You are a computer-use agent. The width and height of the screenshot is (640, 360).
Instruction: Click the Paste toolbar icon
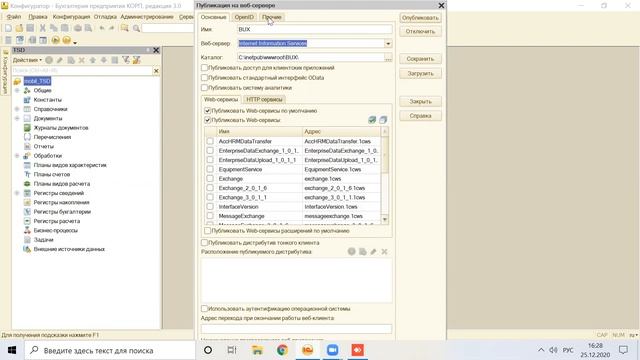pos(64,28)
